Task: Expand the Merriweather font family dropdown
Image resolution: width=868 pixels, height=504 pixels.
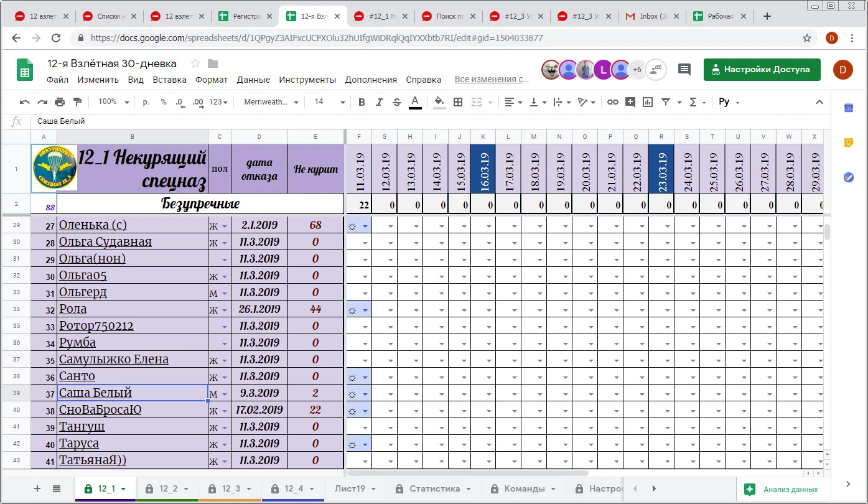Action: pos(271,102)
